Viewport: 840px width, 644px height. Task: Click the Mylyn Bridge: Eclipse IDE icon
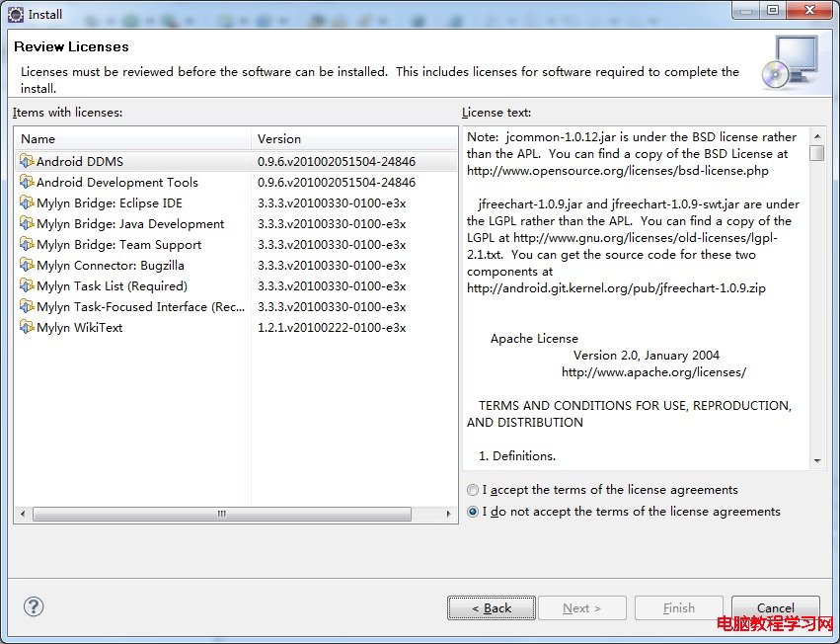[27, 202]
